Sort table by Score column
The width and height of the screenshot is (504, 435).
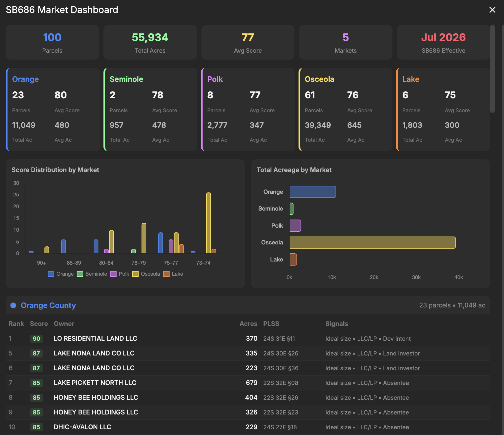pyautogui.click(x=39, y=324)
